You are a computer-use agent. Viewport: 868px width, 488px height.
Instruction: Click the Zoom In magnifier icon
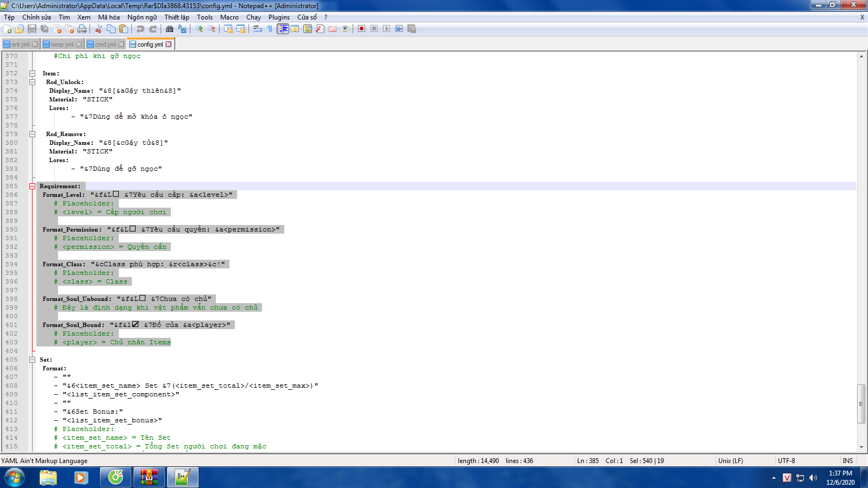(x=199, y=29)
